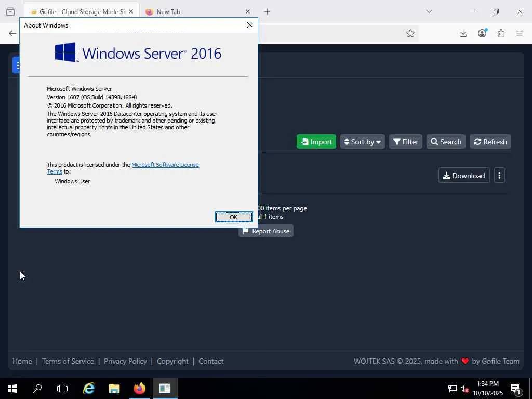Open the three-dot options menu beside Download
Image resolution: width=532 pixels, height=399 pixels.
pos(499,176)
